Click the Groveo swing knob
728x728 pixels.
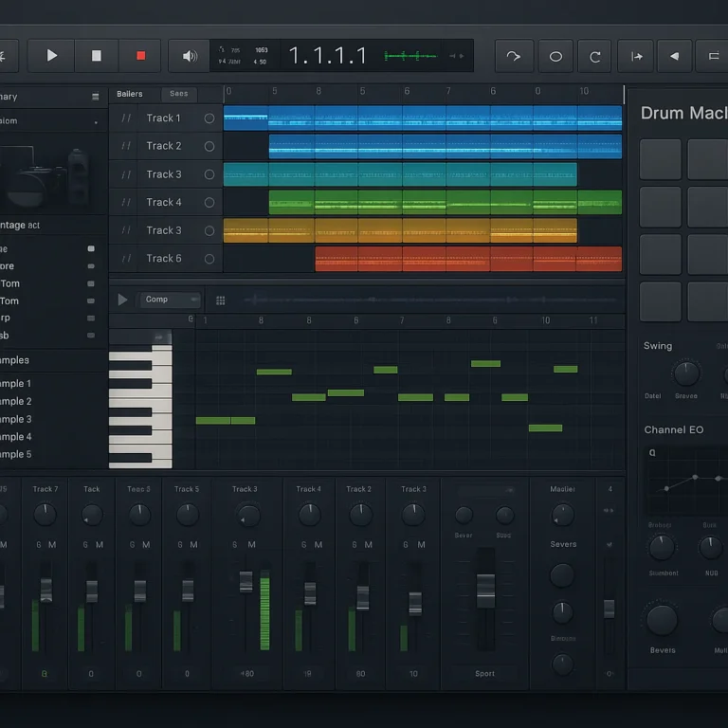click(686, 373)
